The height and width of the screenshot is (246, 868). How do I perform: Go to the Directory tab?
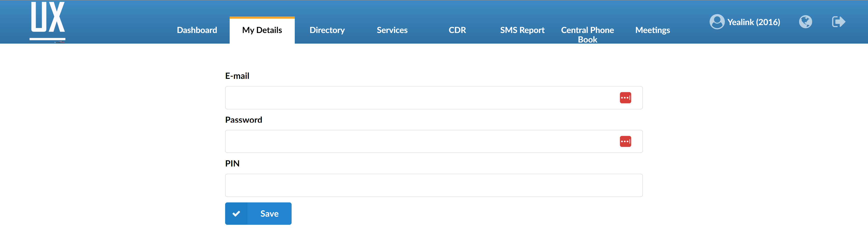click(327, 30)
